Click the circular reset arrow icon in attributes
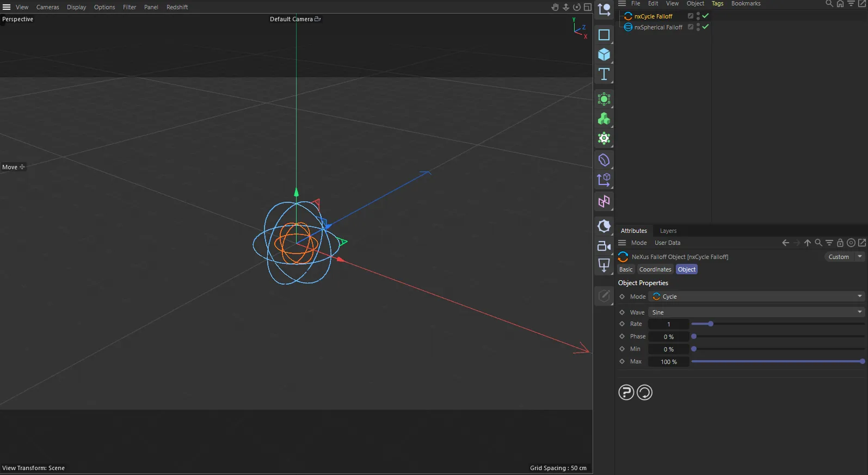This screenshot has height=475, width=868. pyautogui.click(x=645, y=392)
